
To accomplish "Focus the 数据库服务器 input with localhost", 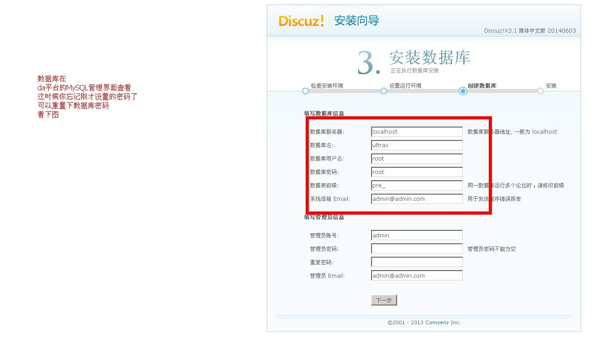I will click(417, 131).
